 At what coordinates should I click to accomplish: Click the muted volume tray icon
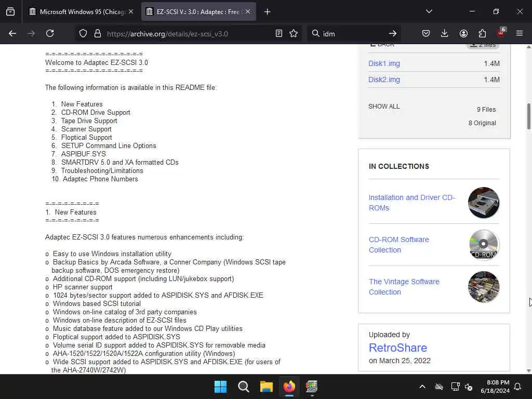click(x=469, y=387)
